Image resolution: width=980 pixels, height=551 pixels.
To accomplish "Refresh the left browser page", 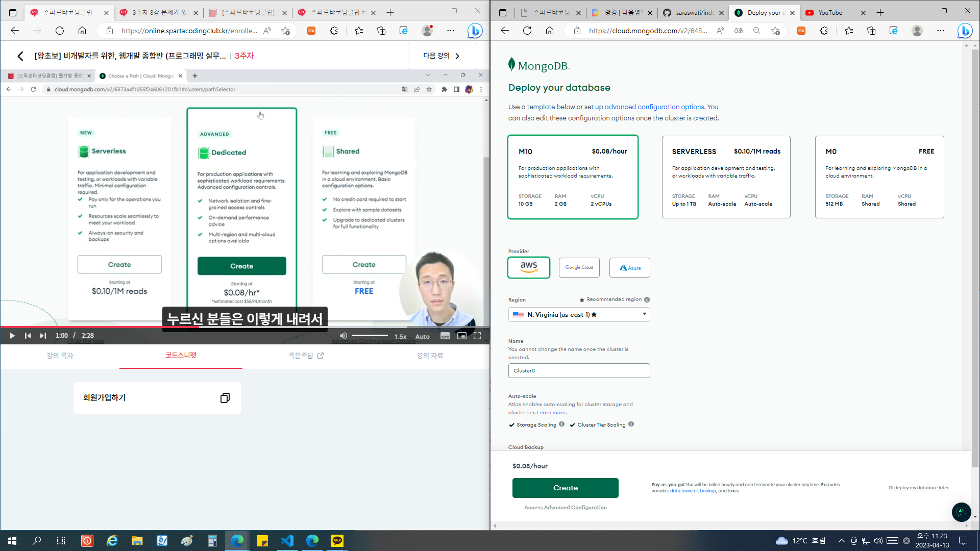I will (x=60, y=31).
